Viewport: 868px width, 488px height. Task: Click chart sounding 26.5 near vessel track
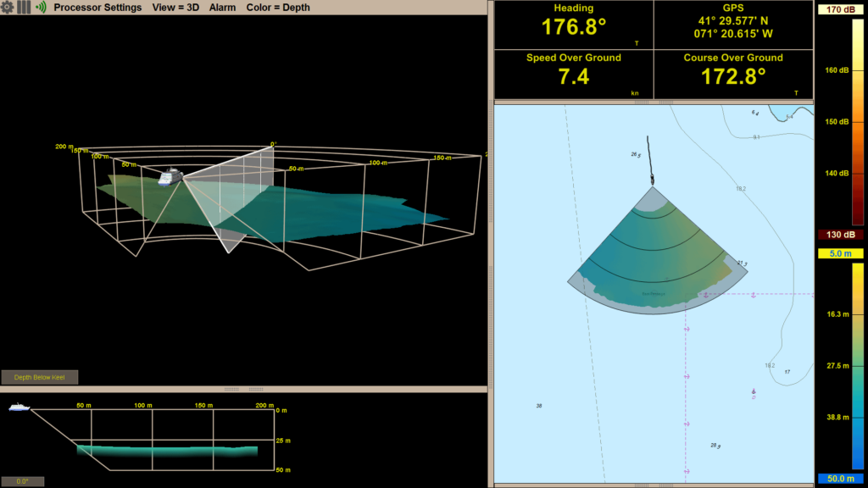[636, 155]
